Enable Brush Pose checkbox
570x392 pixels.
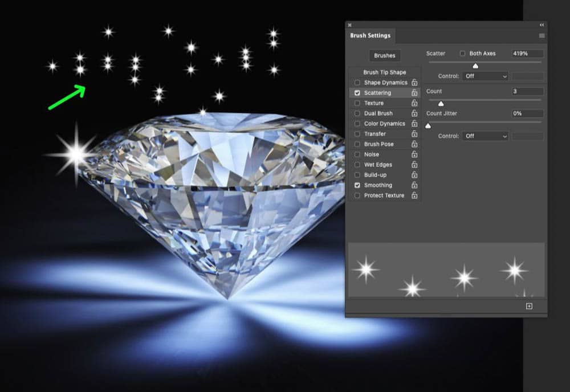click(357, 144)
